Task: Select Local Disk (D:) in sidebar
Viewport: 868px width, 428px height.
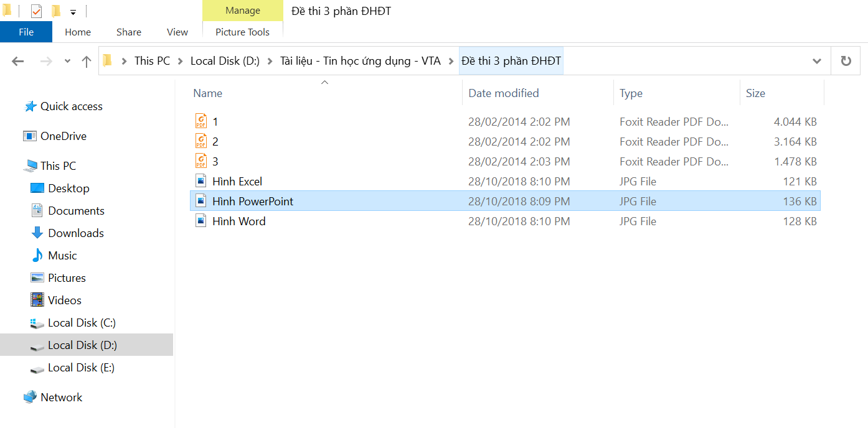Action: [82, 345]
